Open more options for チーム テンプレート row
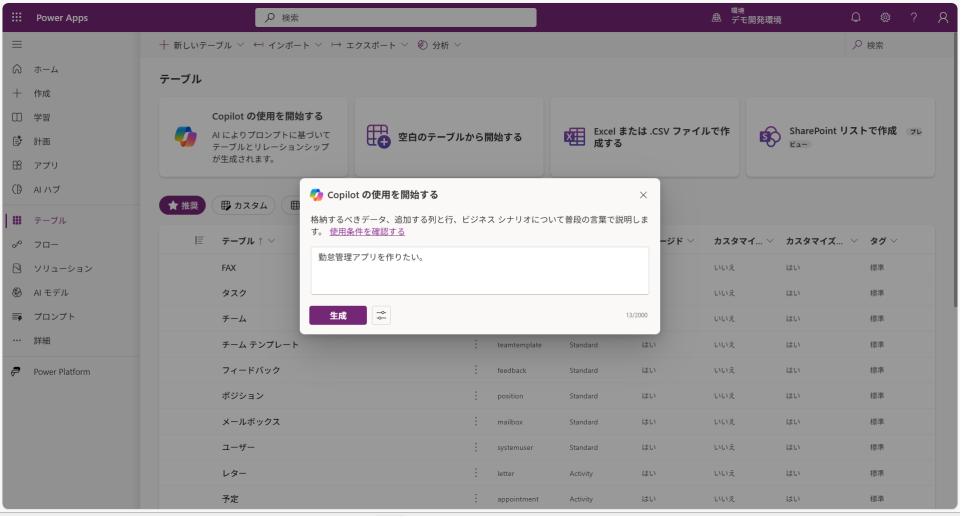 476,345
